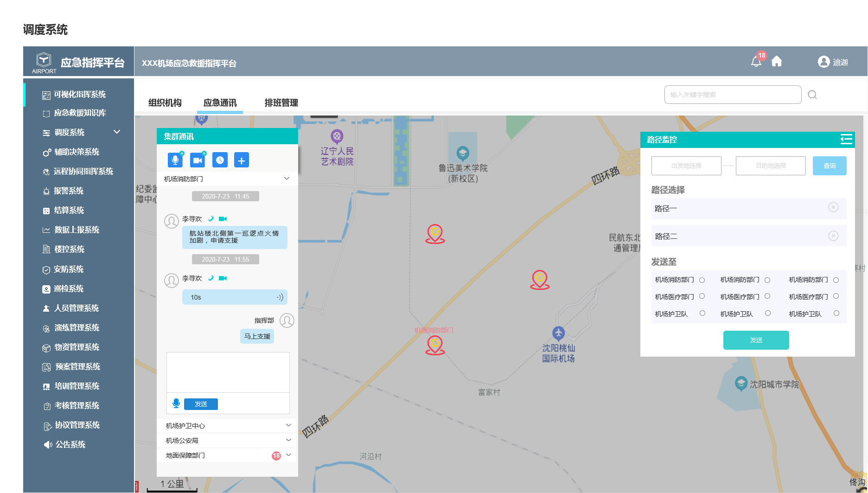Click the search magnifier icon
This screenshot has width=868, height=493.
pyautogui.click(x=812, y=95)
